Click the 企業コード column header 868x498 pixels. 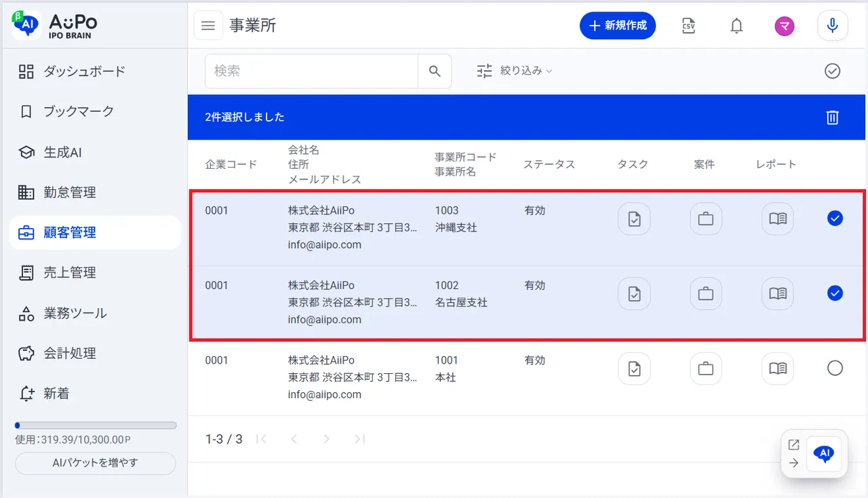[231, 164]
